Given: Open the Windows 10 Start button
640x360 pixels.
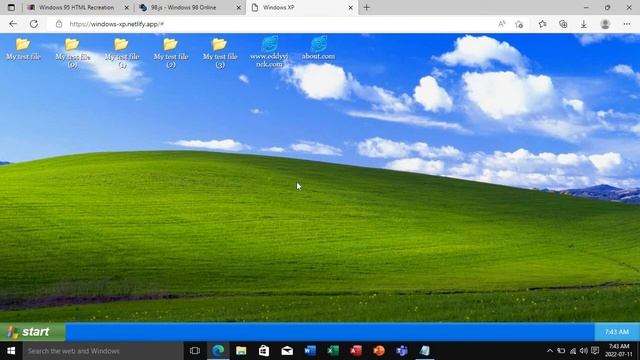Looking at the screenshot, I should click(x=11, y=351).
